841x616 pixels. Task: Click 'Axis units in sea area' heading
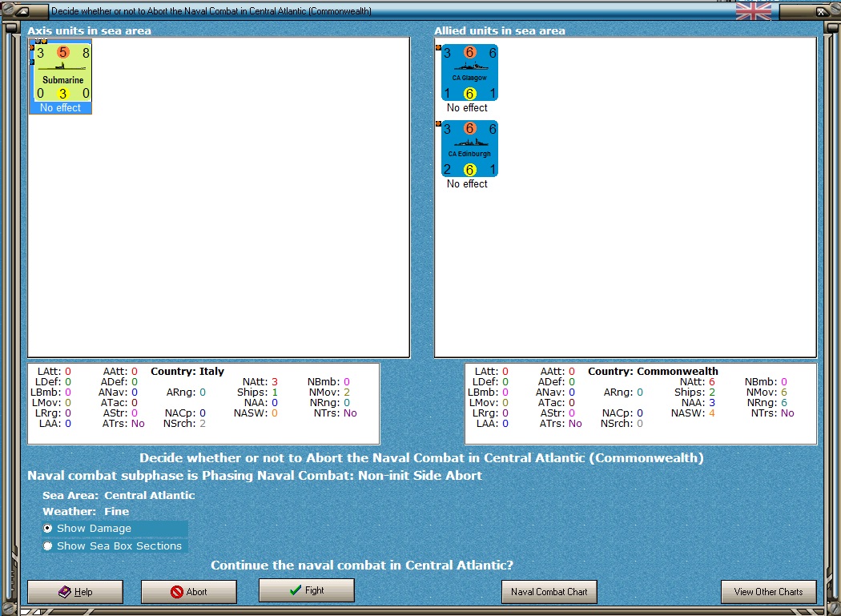coord(89,31)
